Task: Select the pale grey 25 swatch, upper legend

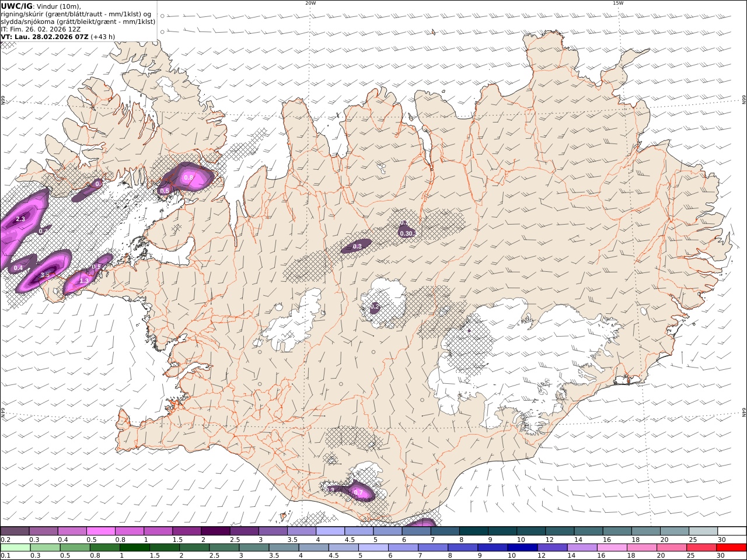Action: (704, 531)
